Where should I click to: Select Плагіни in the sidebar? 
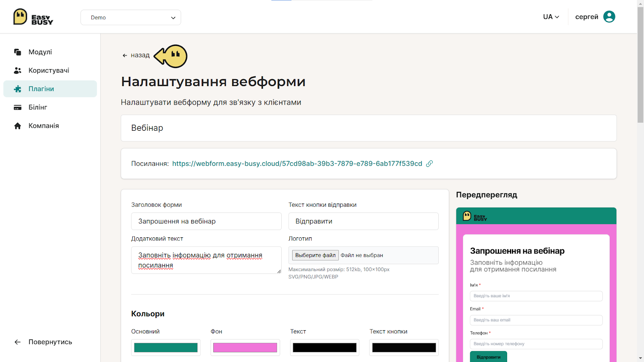click(x=50, y=89)
